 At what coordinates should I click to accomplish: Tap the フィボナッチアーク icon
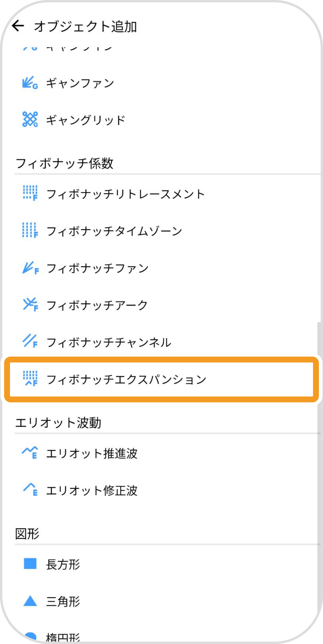tap(29, 305)
